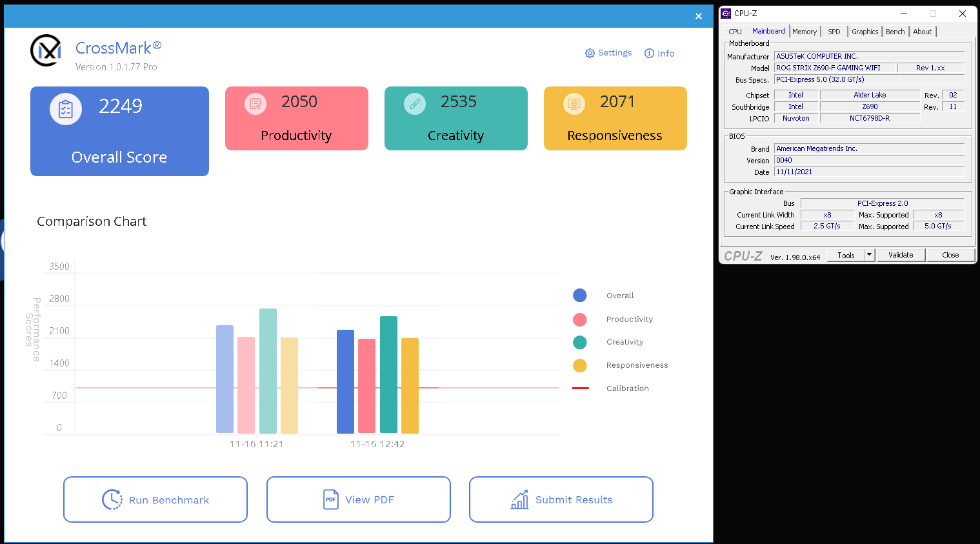Click the Validate button in CPU-Z
This screenshot has height=544, width=980.
[901, 255]
